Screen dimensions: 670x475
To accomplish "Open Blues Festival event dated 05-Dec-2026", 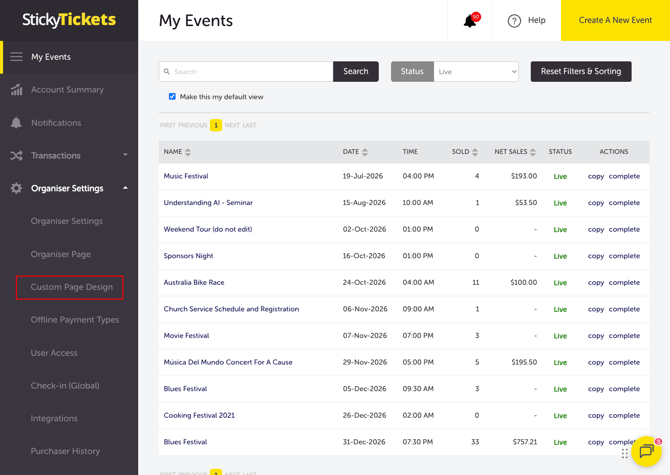I will pos(185,389).
